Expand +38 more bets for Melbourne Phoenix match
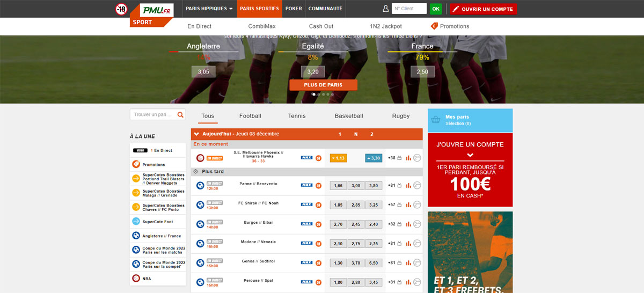The image size is (644, 293). [x=392, y=158]
